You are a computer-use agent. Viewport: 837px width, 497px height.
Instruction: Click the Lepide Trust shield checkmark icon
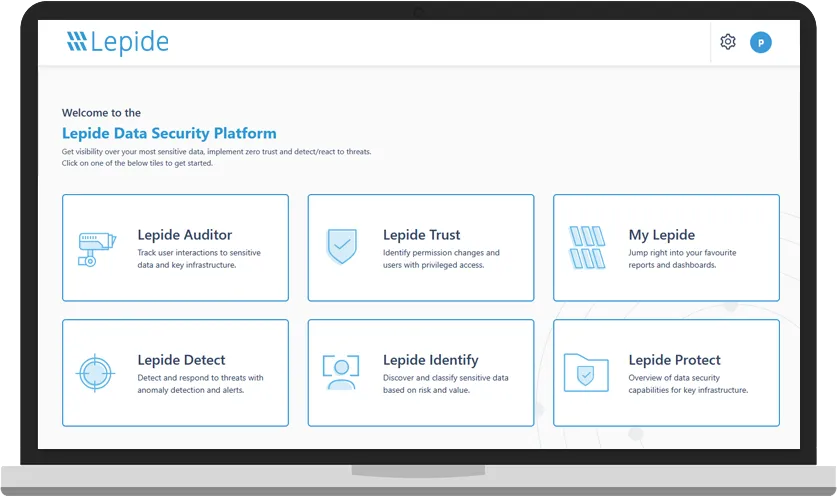click(x=342, y=246)
